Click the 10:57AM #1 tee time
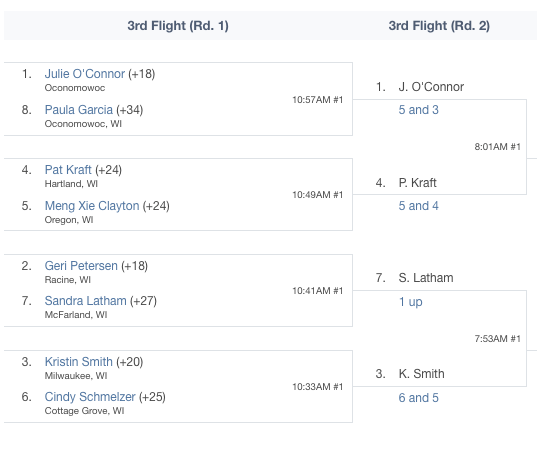 pyautogui.click(x=317, y=100)
